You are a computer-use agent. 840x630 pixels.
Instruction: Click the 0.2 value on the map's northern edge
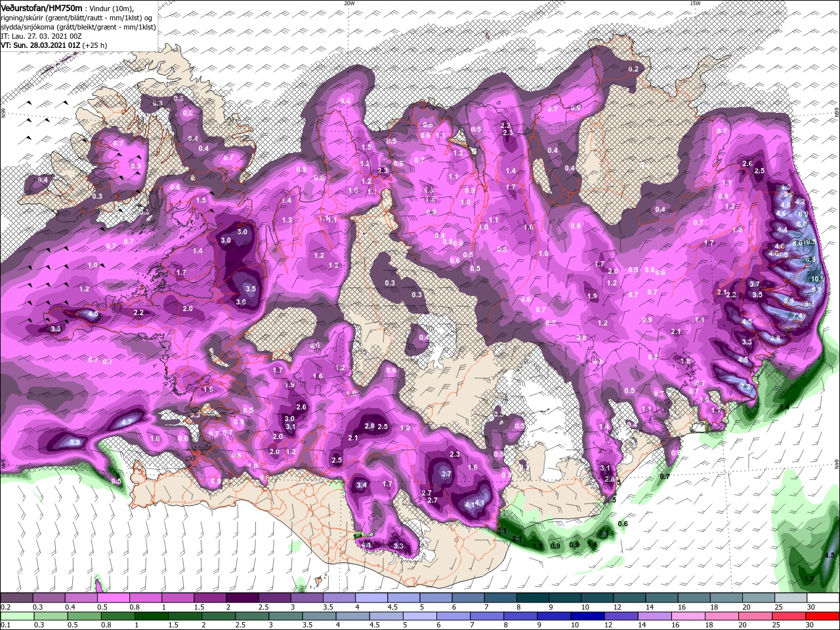[x=633, y=69]
